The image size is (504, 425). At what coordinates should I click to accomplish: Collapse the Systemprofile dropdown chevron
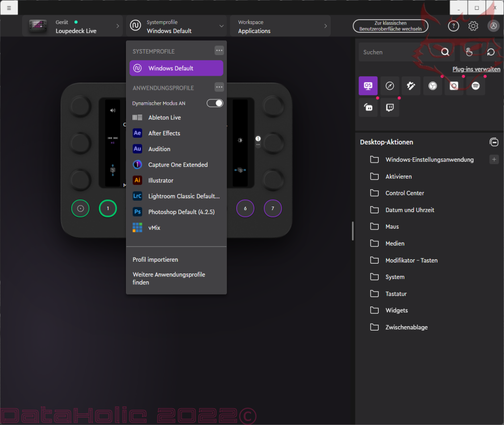click(x=221, y=26)
